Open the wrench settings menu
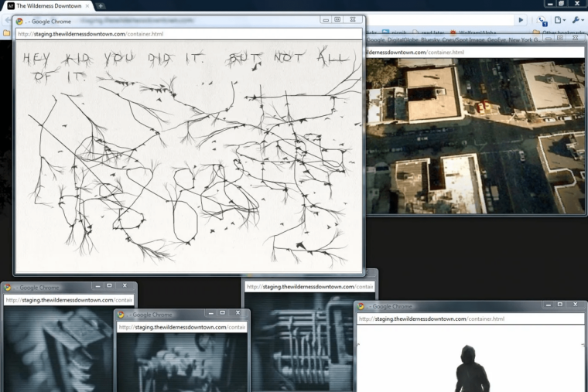The image size is (588, 392). click(x=578, y=20)
